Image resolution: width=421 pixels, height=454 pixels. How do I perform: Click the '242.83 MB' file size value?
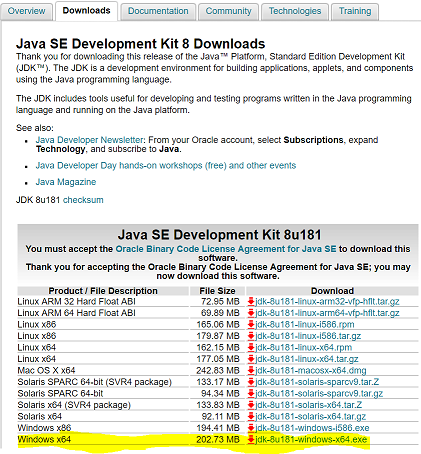(218, 371)
